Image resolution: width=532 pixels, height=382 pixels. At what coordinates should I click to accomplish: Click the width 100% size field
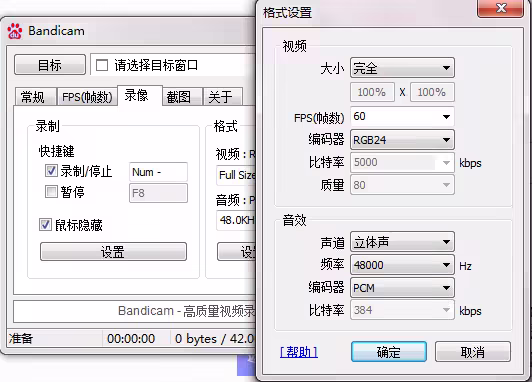[372, 92]
